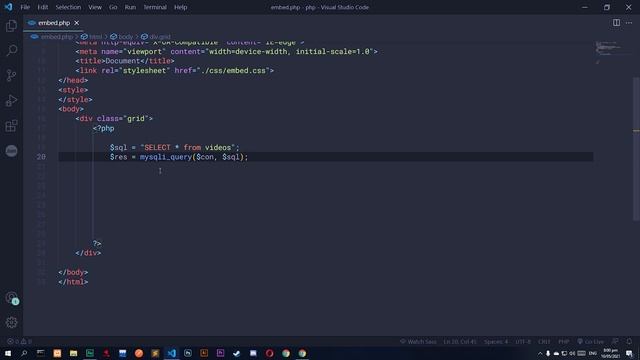
Task: Click the html breadcrumb item
Action: 91,37
